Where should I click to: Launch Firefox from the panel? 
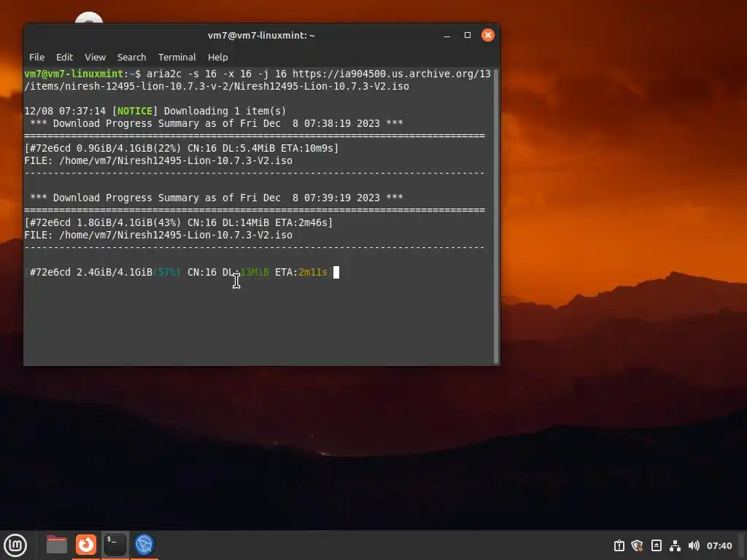[x=86, y=545]
